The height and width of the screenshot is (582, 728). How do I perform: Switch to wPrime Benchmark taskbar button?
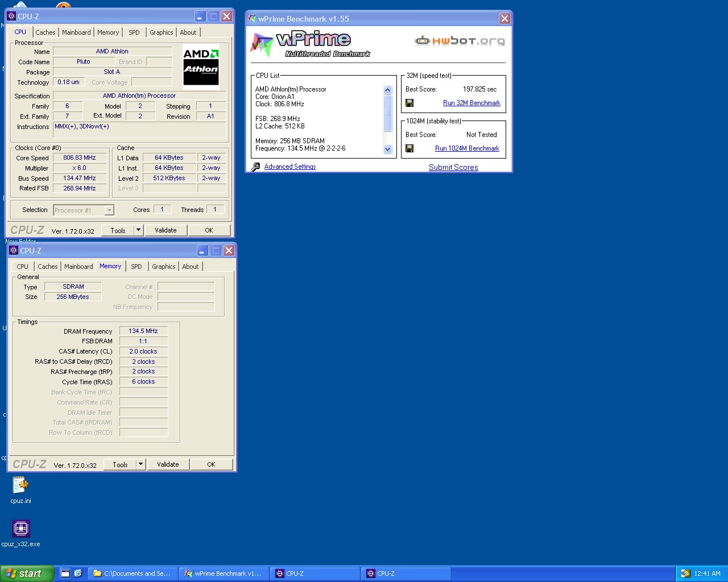point(224,573)
